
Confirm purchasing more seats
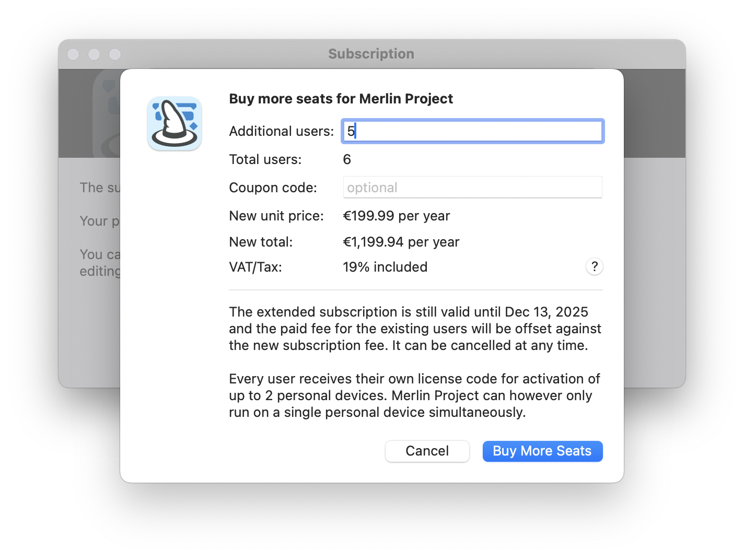coord(542,451)
